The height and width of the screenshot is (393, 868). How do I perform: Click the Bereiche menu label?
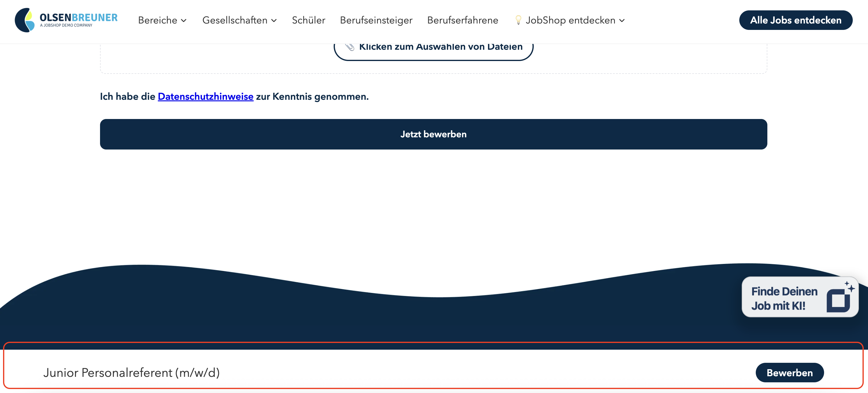click(157, 20)
